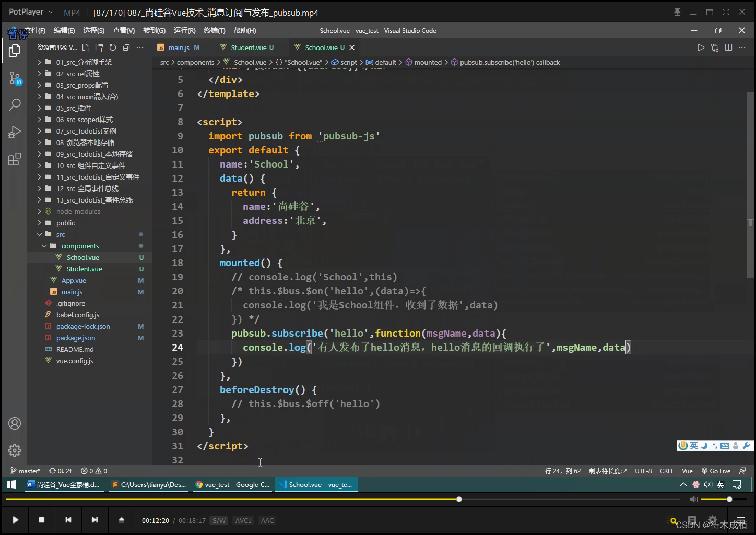756x535 pixels.
Task: Open the 选择(S) menu
Action: tap(94, 31)
